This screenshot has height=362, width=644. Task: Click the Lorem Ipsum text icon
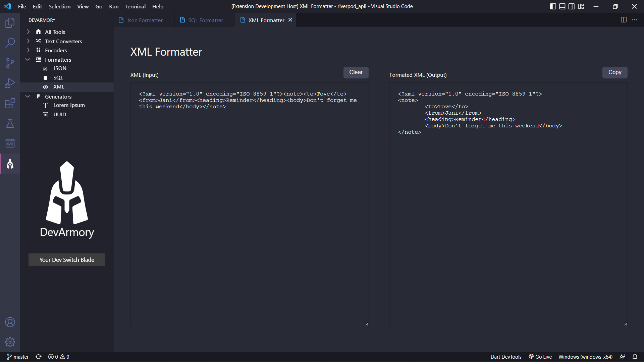(x=45, y=105)
